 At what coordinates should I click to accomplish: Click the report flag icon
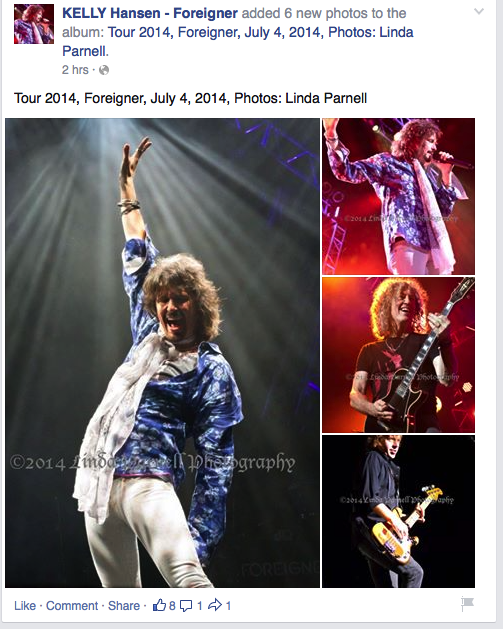click(467, 604)
